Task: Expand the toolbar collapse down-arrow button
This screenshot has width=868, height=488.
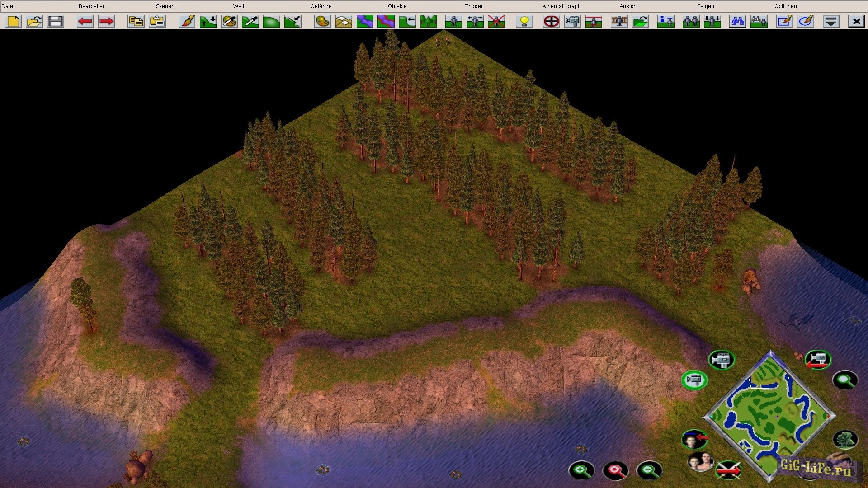Action: click(831, 21)
